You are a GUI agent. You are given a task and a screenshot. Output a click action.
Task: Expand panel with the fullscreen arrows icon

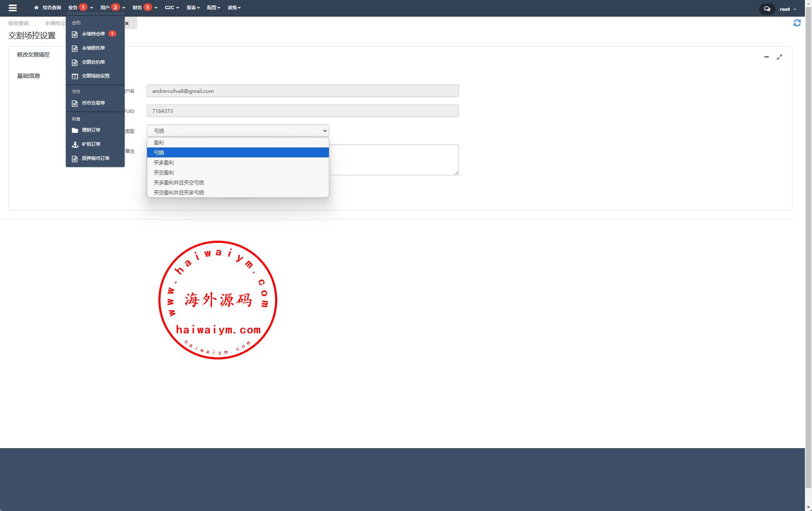(779, 57)
